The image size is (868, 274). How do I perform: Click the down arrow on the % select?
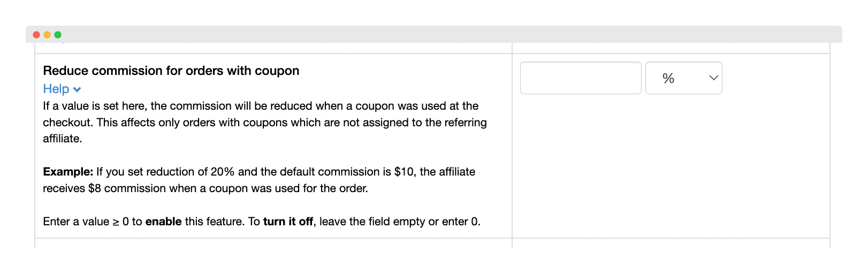[x=713, y=78]
